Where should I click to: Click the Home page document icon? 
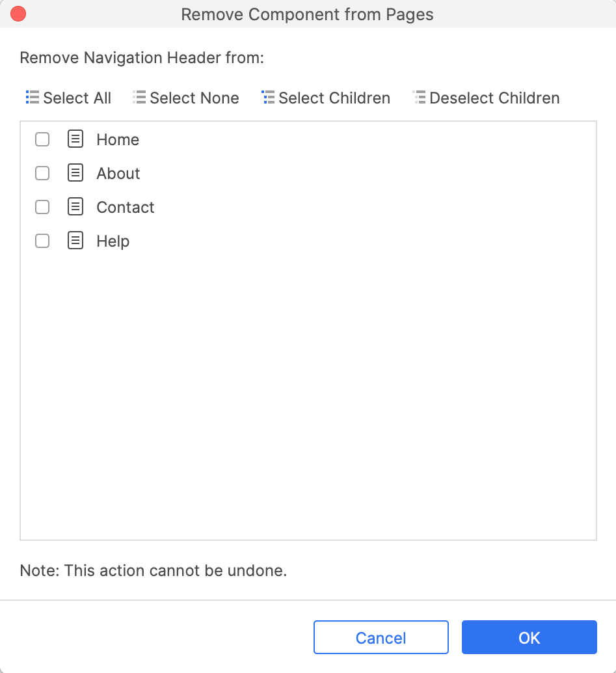pos(75,139)
